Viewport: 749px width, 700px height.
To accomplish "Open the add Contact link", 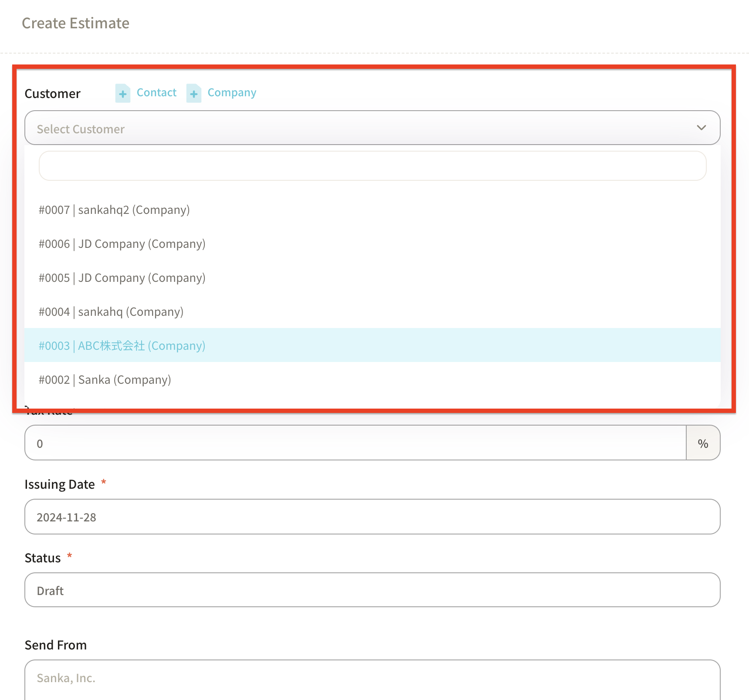I will pos(156,93).
